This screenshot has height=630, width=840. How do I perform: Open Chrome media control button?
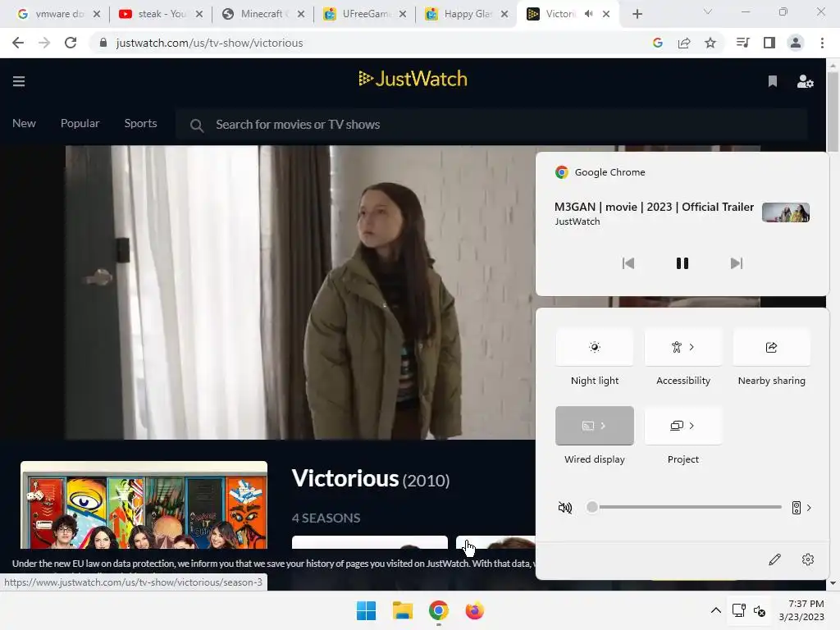click(743, 43)
